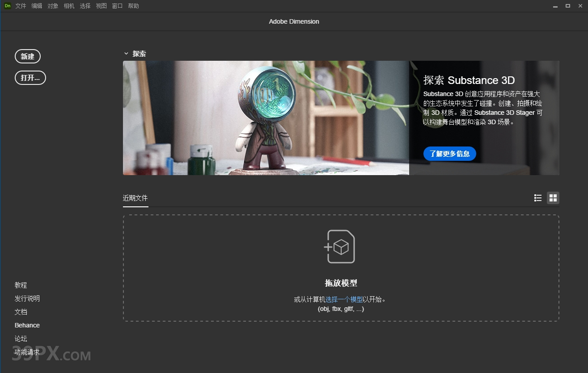Open the 对象 menu

click(x=53, y=6)
